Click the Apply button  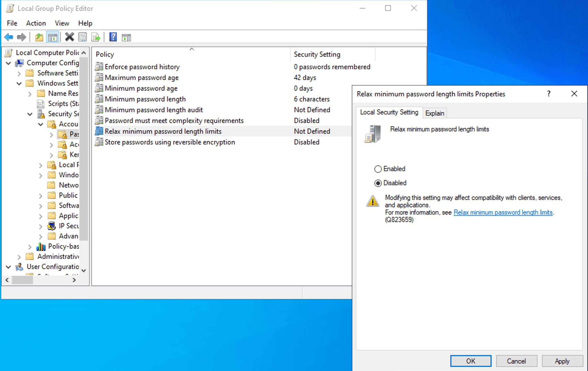click(x=562, y=361)
